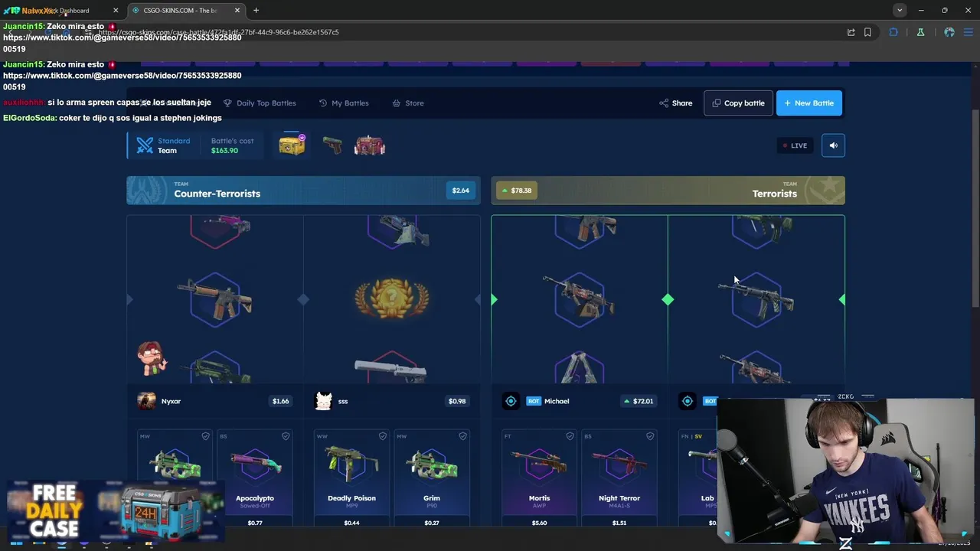Click the Copy battle button
The width and height of the screenshot is (980, 551).
pos(738,103)
